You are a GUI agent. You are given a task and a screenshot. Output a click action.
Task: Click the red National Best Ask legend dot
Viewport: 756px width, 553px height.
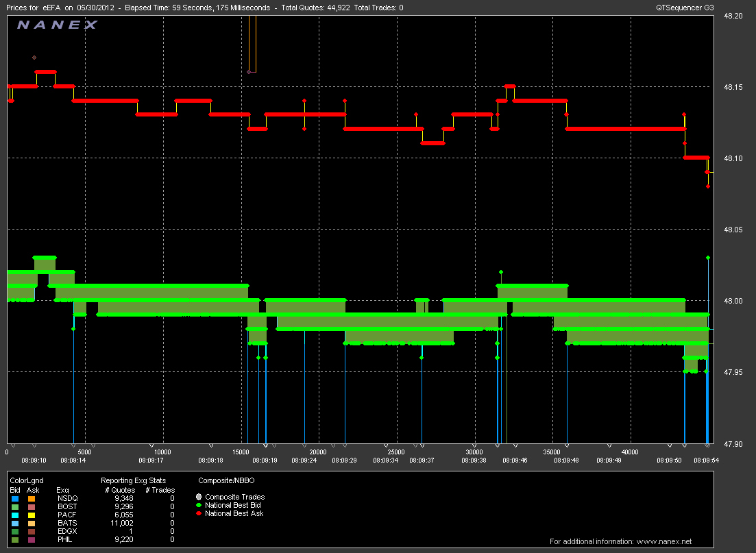point(199,513)
